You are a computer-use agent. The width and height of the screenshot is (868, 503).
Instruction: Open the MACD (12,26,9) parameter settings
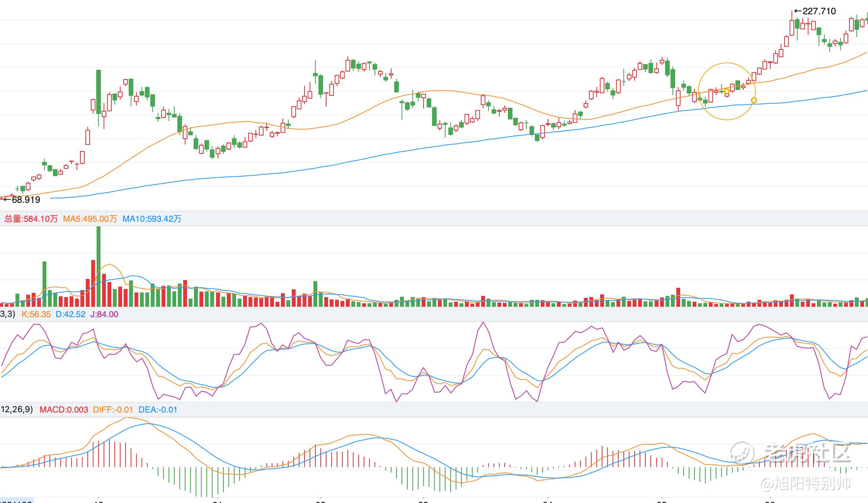coord(16,410)
